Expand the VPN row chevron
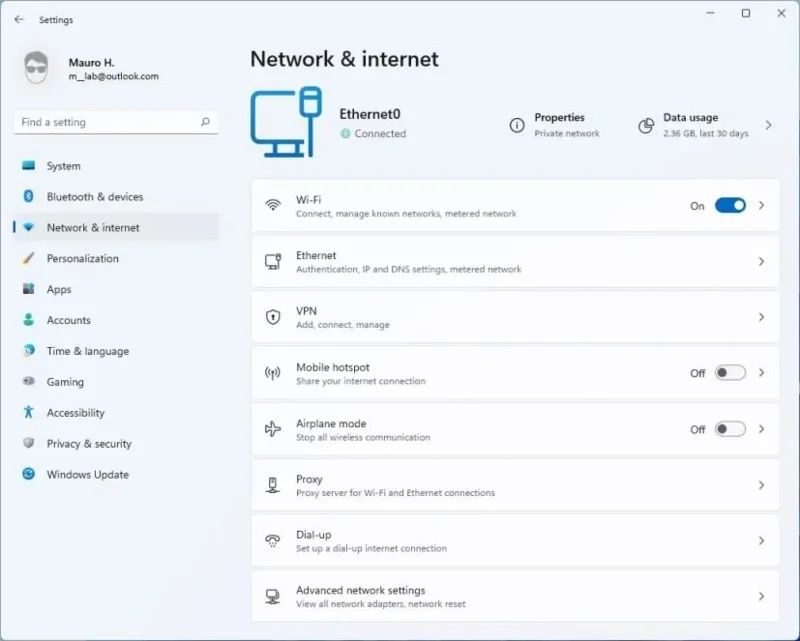800x641 pixels. click(x=761, y=317)
